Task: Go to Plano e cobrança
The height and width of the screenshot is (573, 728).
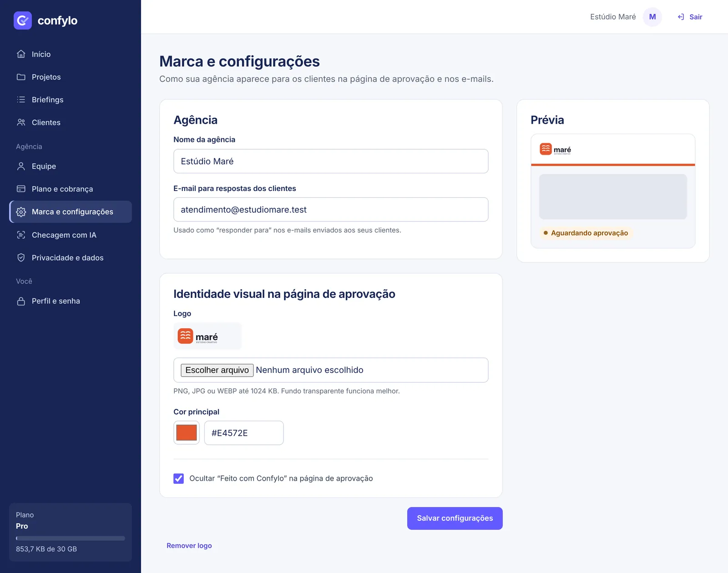Action: pos(71,189)
